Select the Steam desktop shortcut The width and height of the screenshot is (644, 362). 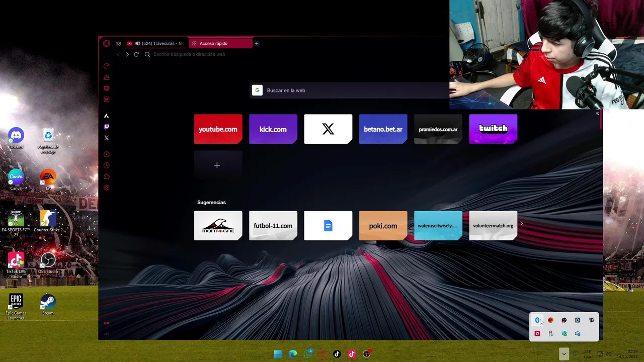pos(48,305)
